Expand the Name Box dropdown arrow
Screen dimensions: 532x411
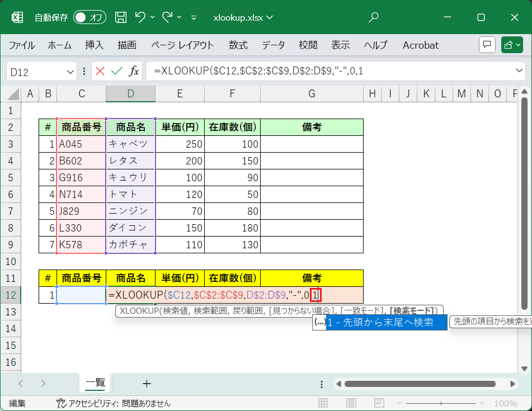[70, 72]
